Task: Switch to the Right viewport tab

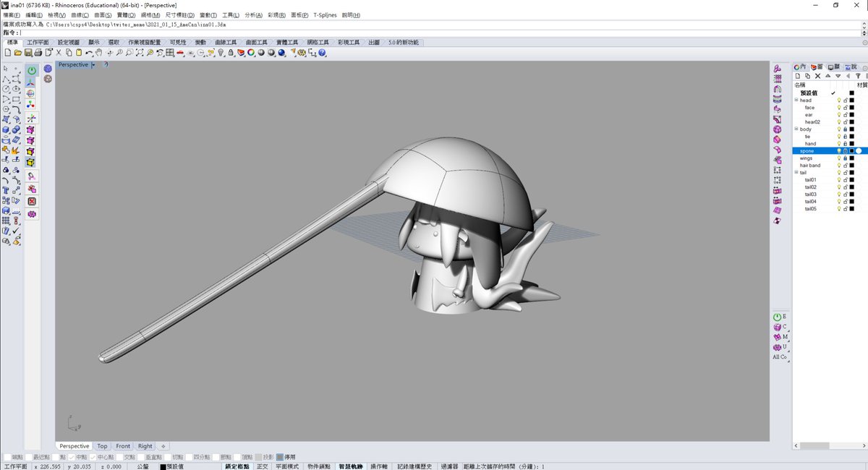Action: (x=145, y=446)
